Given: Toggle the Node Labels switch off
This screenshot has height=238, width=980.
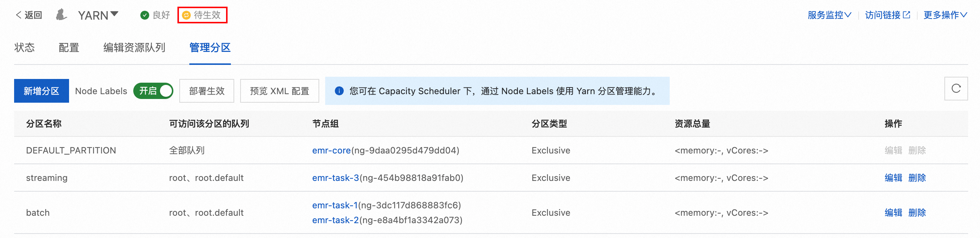Looking at the screenshot, I should pyautogui.click(x=153, y=91).
